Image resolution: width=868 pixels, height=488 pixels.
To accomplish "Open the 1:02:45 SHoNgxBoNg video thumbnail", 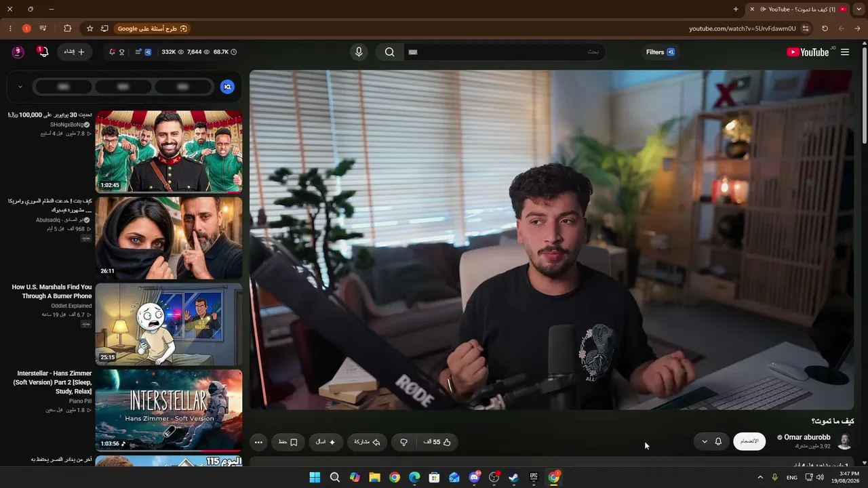I will click(169, 152).
